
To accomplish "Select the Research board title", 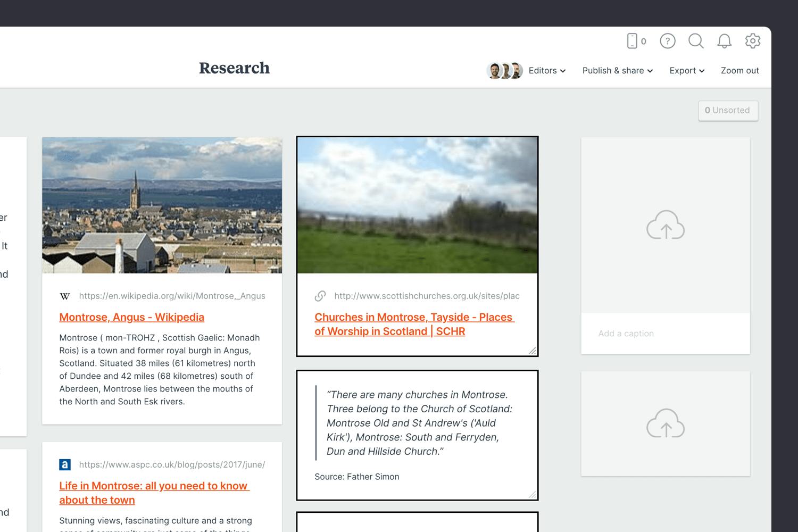I will 234,68.
